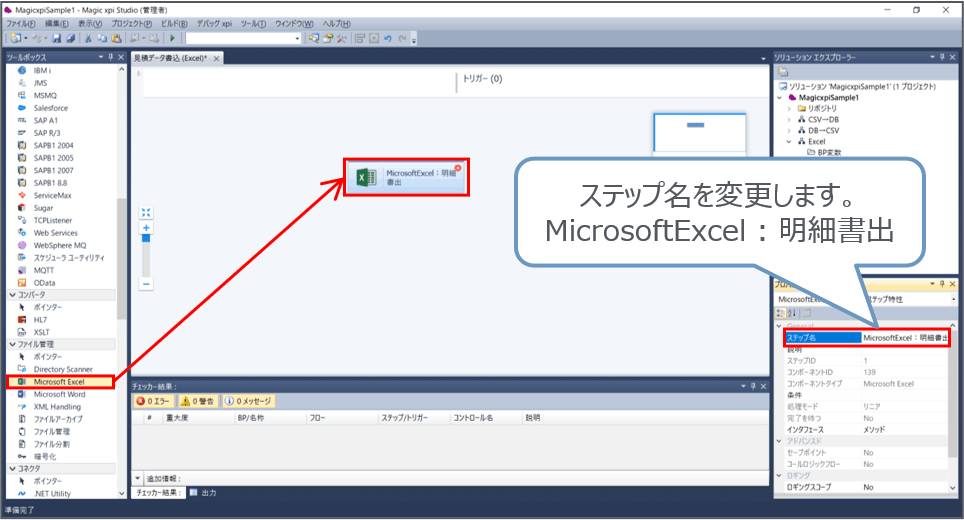
Task: Click the green Run toolbar button
Action: tap(172, 38)
